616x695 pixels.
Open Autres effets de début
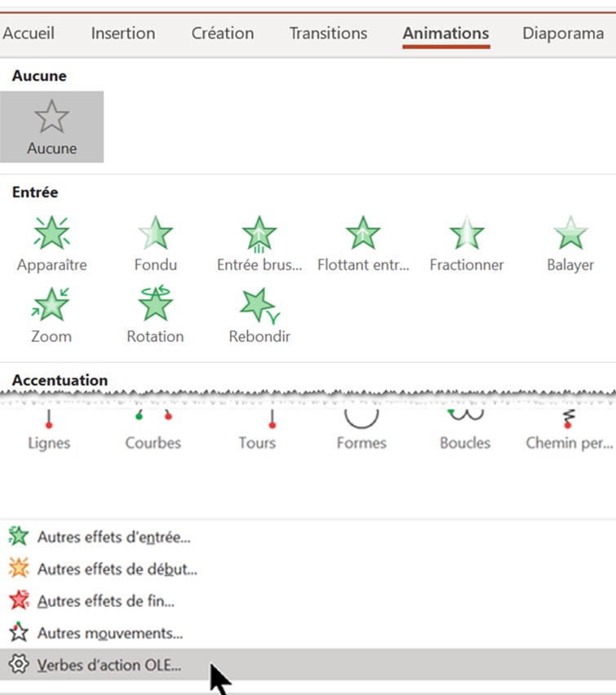pos(117,569)
